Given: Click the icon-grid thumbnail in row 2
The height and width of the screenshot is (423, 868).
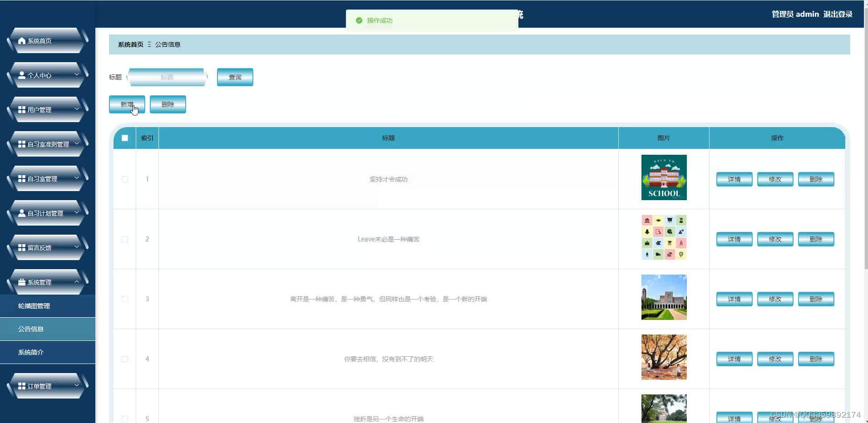Looking at the screenshot, I should point(664,237).
